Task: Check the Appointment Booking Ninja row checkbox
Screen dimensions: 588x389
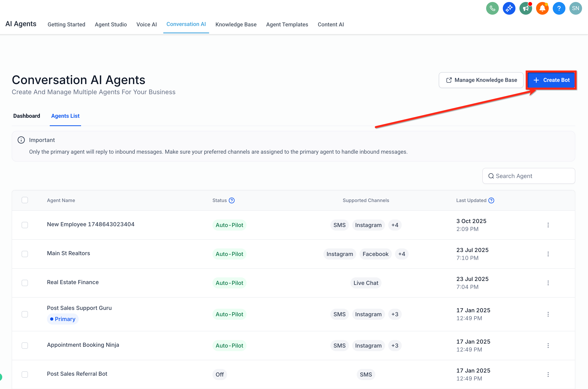Action: click(x=25, y=346)
